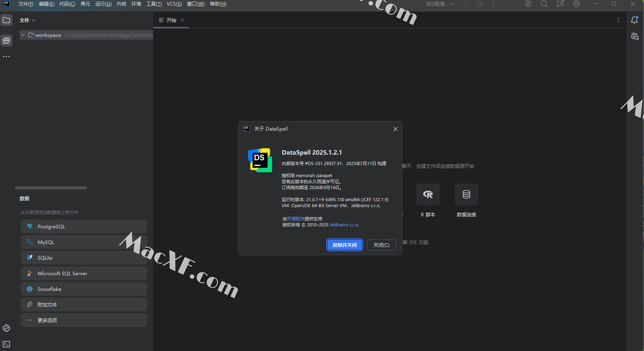The image size is (644, 351).
Task: Click the SQLite feather icon
Action: [30, 258]
